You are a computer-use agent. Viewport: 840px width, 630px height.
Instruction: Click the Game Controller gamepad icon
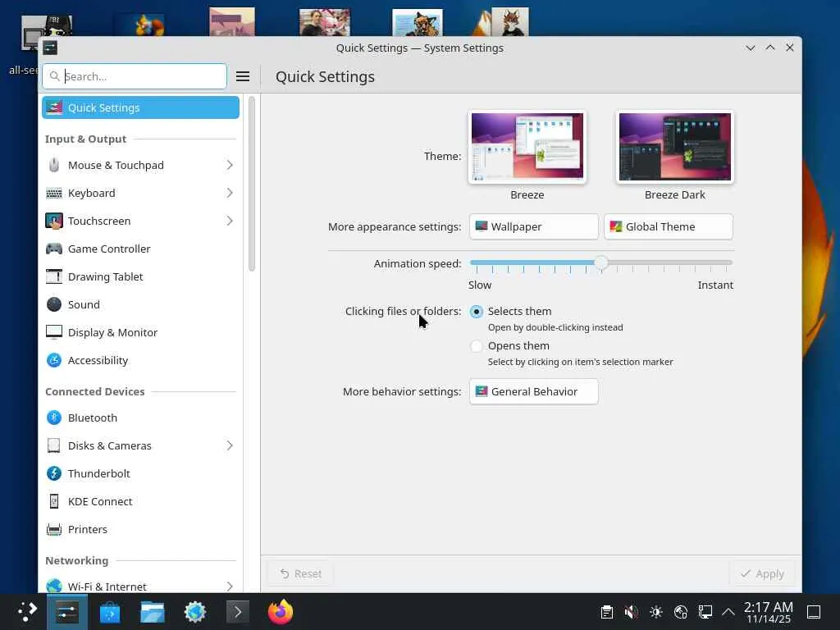tap(53, 249)
